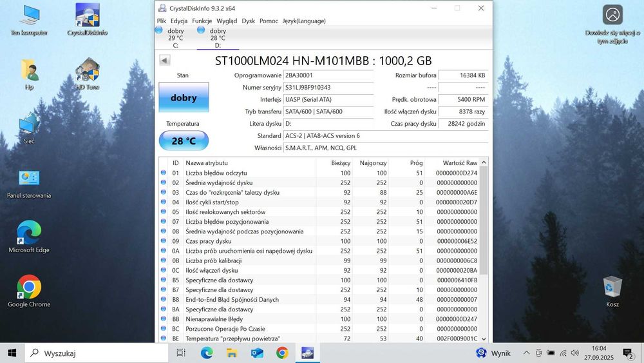Open Outlook from the taskbar
The height and width of the screenshot is (363, 644).
click(257, 353)
